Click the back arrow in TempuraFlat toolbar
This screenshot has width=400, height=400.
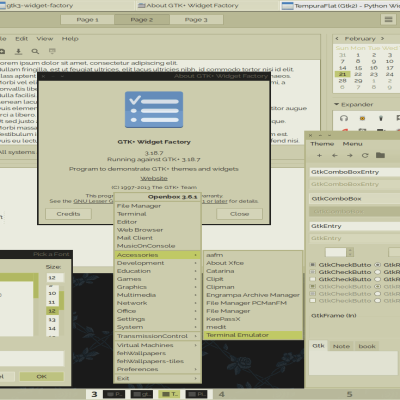coord(335,155)
